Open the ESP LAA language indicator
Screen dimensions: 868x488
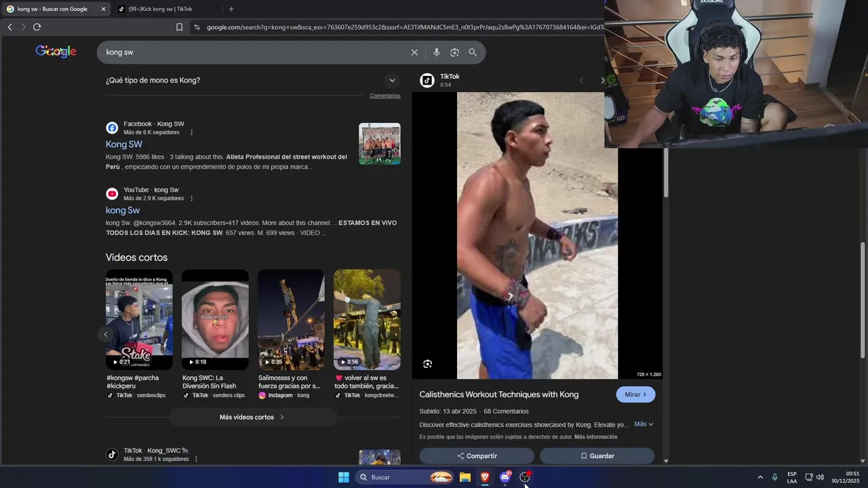tap(792, 477)
